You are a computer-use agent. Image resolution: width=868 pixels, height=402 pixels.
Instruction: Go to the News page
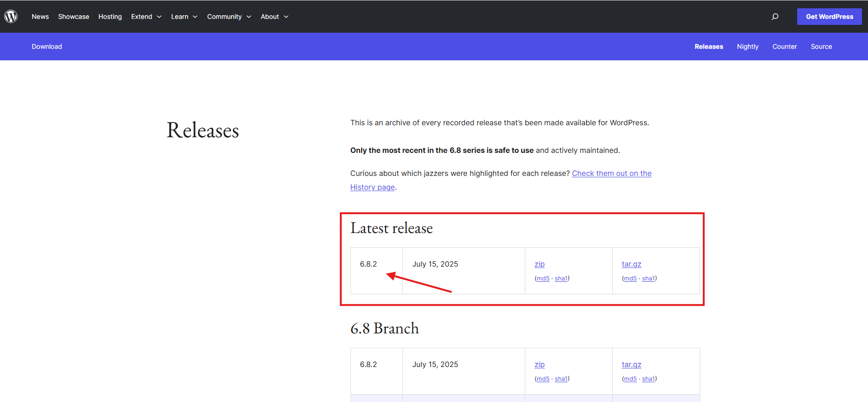coord(40,17)
